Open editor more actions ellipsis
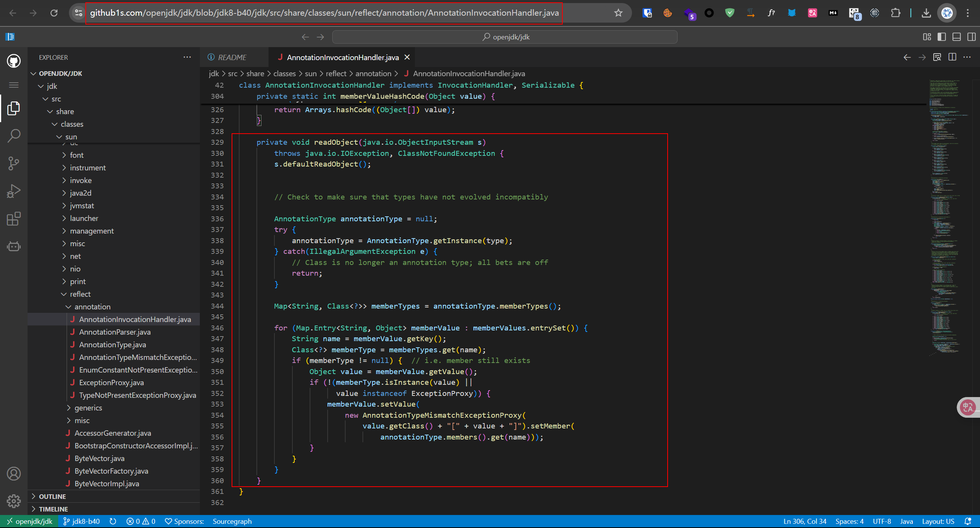 [967, 57]
